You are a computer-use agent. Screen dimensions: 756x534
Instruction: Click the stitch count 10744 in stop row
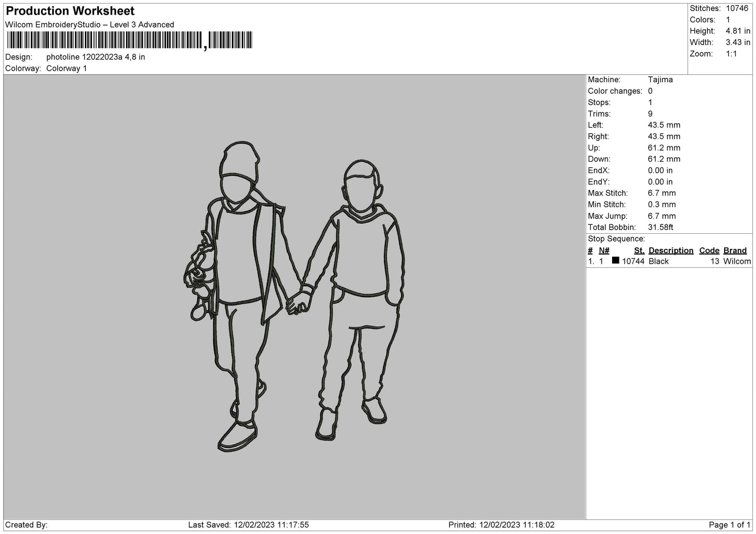point(633,262)
